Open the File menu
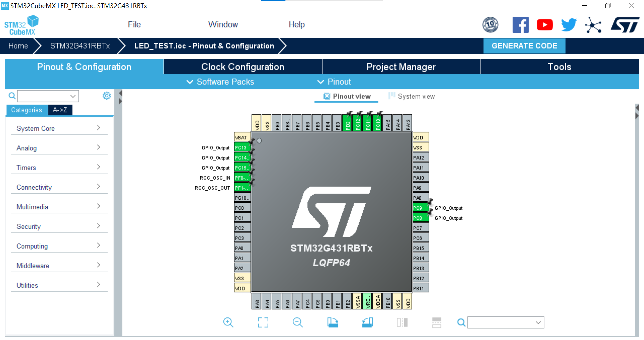Screen dimensions: 644x340 click(x=134, y=24)
